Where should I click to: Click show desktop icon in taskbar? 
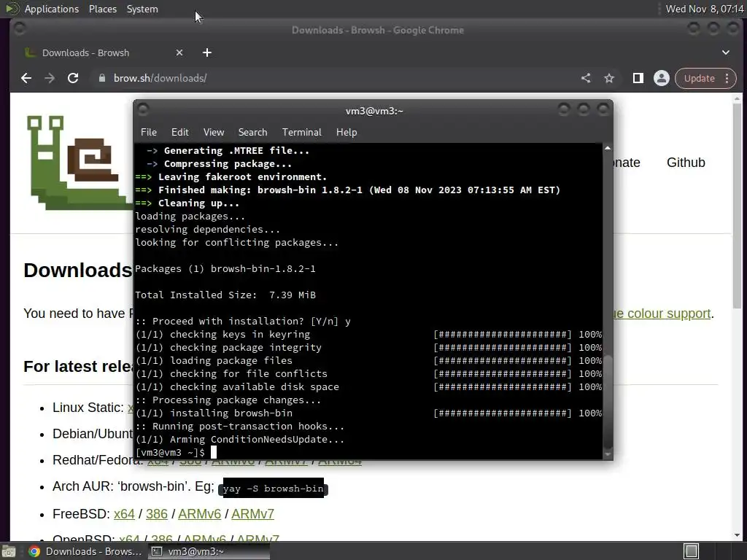[x=9, y=551]
